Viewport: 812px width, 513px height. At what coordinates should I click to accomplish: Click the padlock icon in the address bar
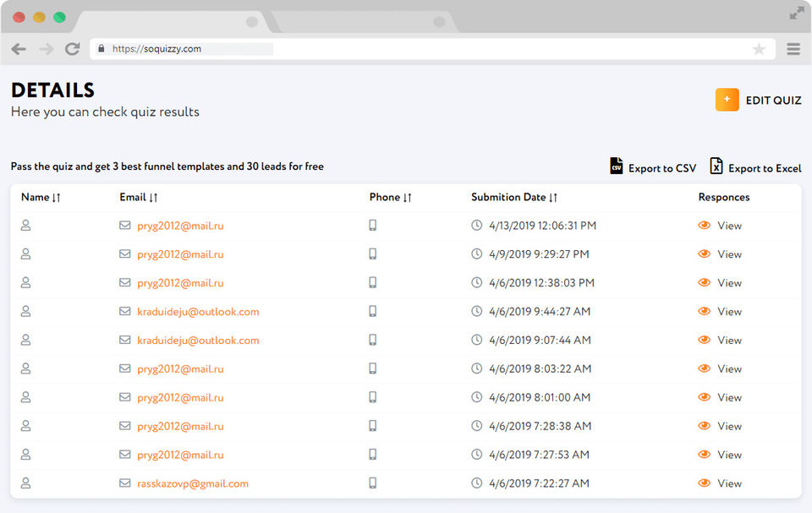[x=101, y=49]
